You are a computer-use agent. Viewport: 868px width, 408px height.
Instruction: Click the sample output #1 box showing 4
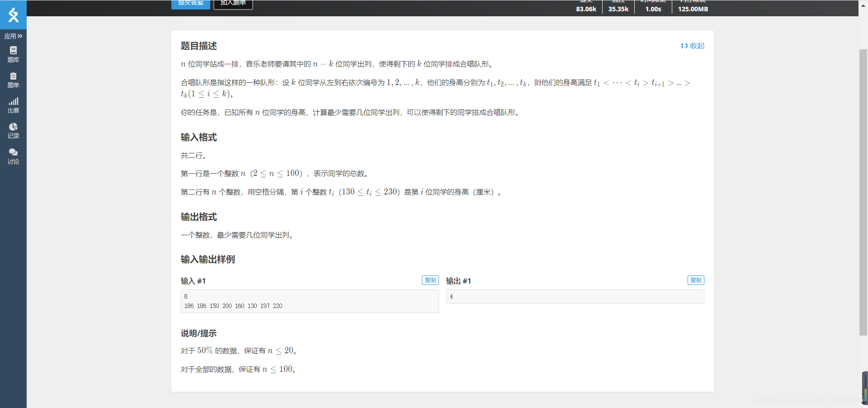(575, 296)
